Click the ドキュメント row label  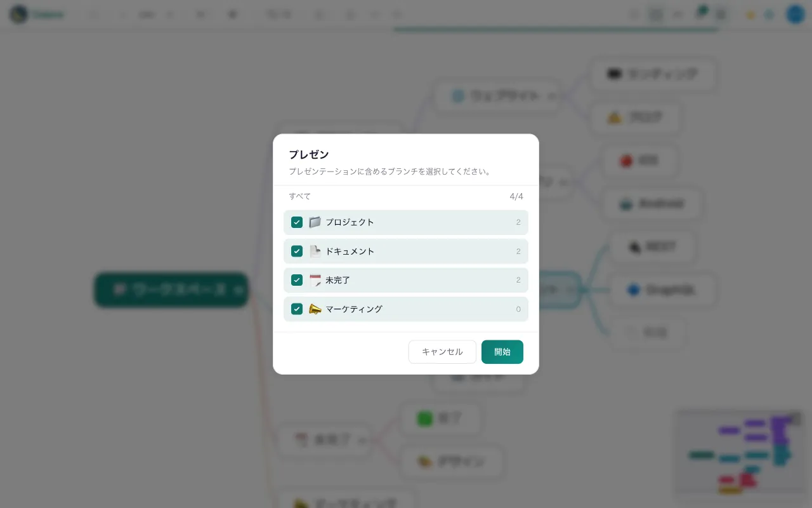350,251
